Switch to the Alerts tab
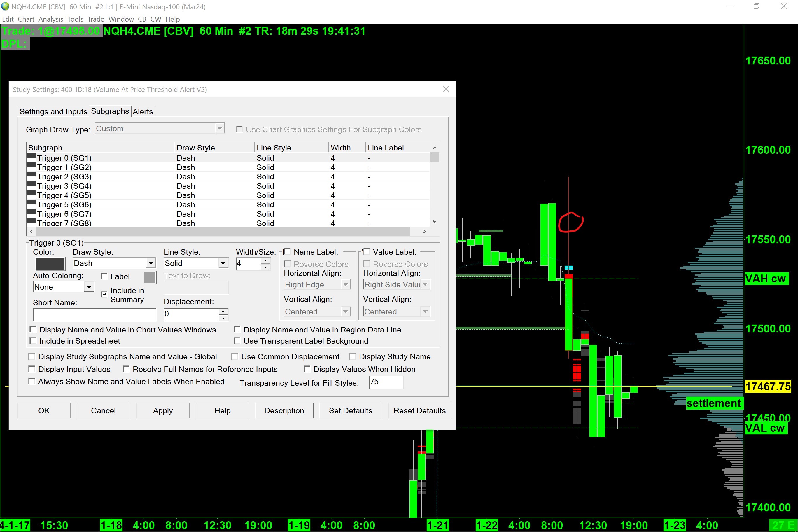Viewport: 798px width, 532px height. point(143,112)
